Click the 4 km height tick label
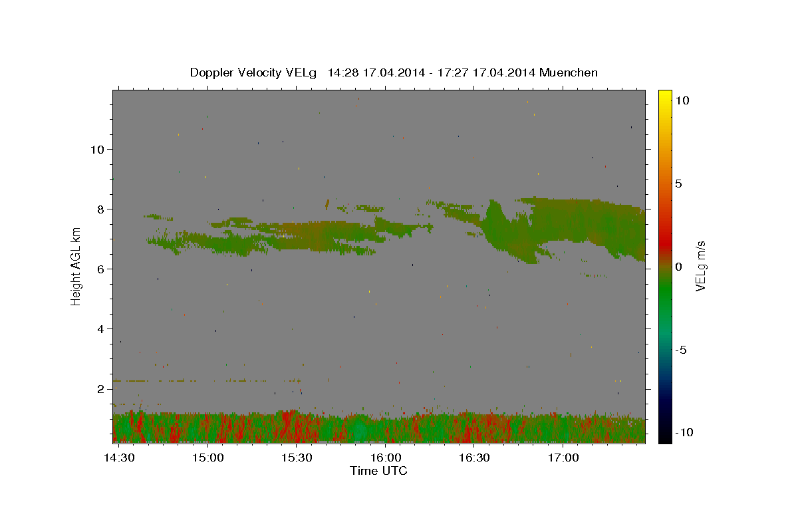The height and width of the screenshot is (532, 798). click(x=100, y=329)
